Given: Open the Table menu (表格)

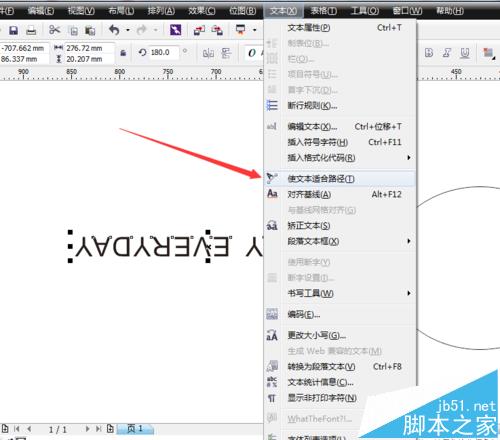Looking at the screenshot, I should click(x=323, y=11).
